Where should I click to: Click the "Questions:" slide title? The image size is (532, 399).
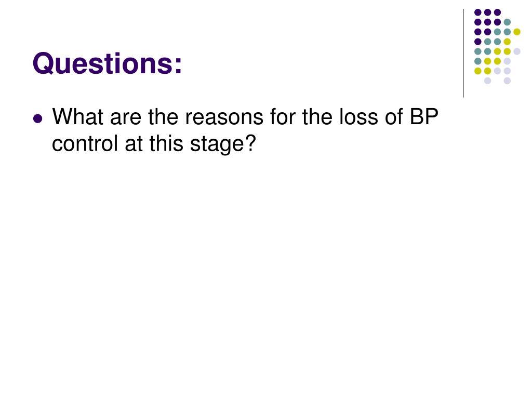(107, 64)
